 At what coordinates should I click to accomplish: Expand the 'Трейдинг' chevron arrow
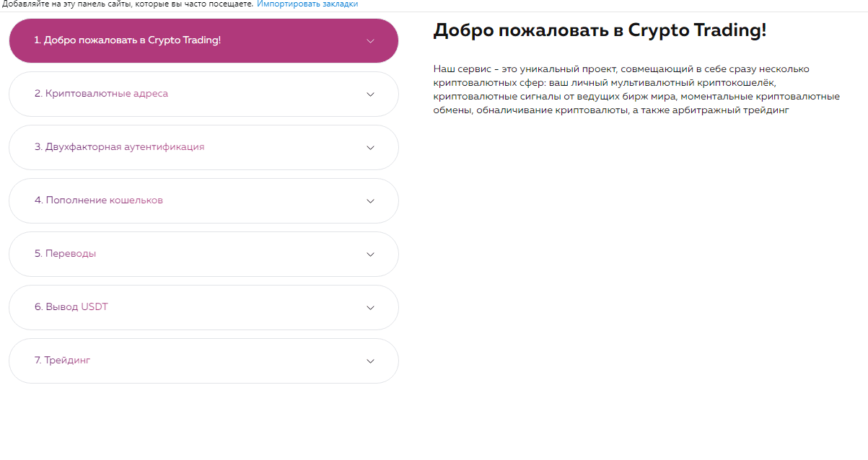pos(370,361)
